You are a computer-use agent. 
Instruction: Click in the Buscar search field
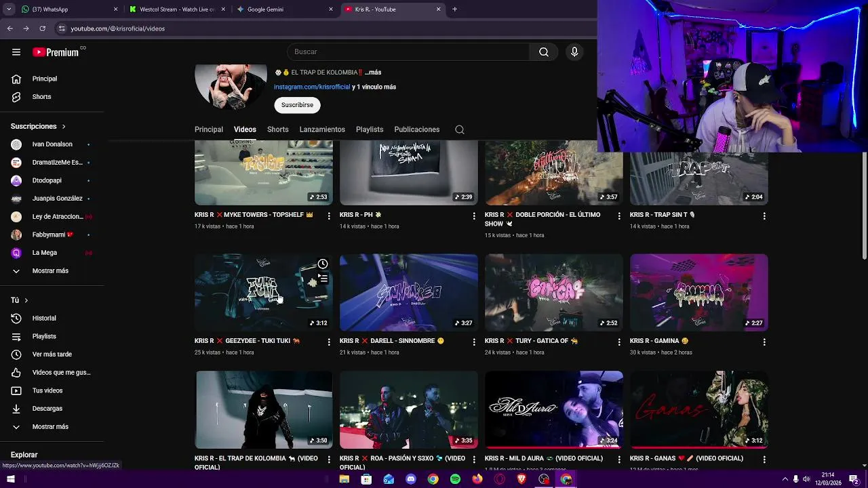(x=408, y=52)
